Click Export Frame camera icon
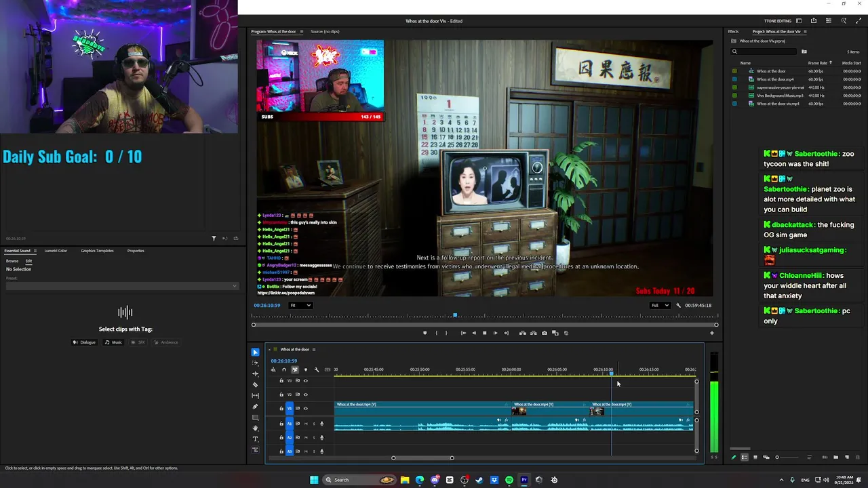 545,333
